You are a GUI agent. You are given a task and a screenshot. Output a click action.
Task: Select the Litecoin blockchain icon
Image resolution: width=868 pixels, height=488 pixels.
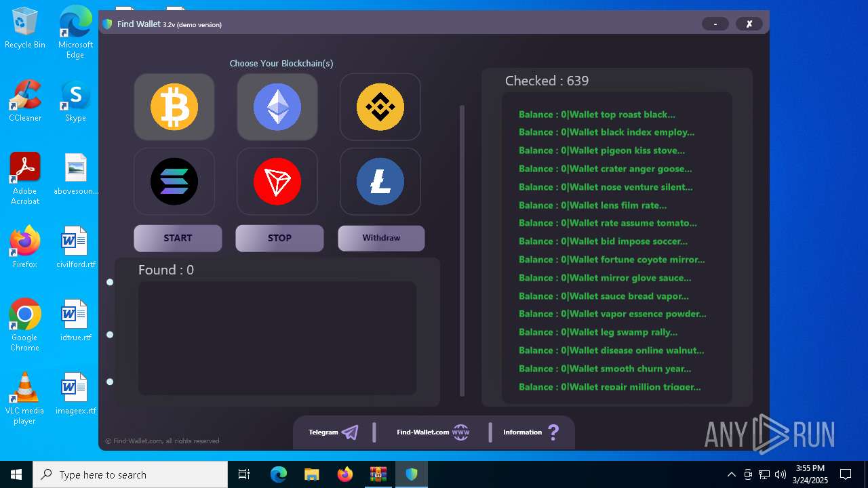point(380,182)
